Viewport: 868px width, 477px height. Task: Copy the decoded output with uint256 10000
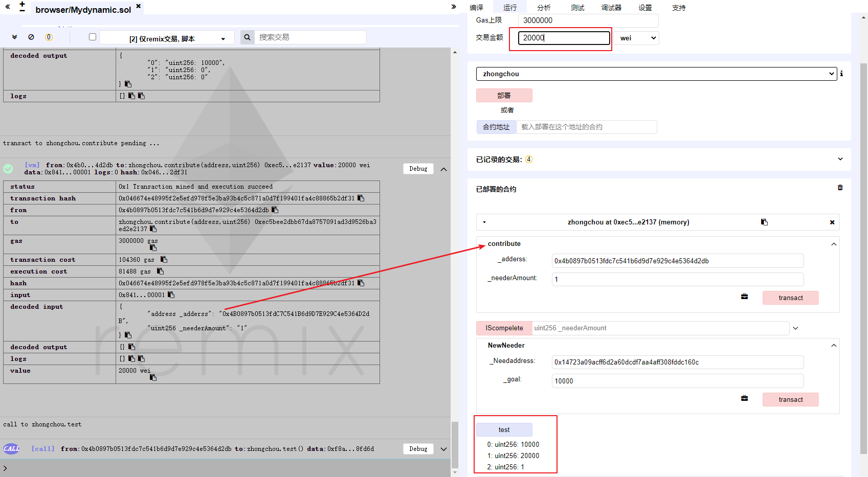point(128,84)
